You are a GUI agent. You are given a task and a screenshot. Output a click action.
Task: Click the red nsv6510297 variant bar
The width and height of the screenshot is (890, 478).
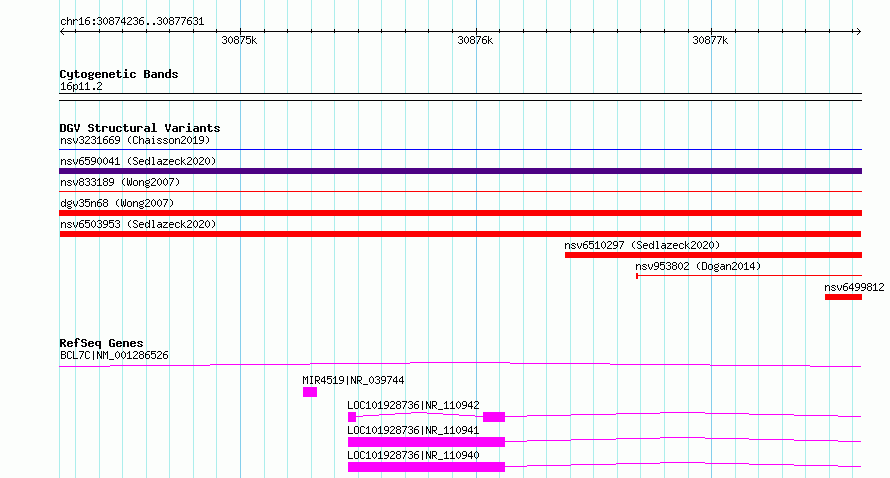click(713, 255)
